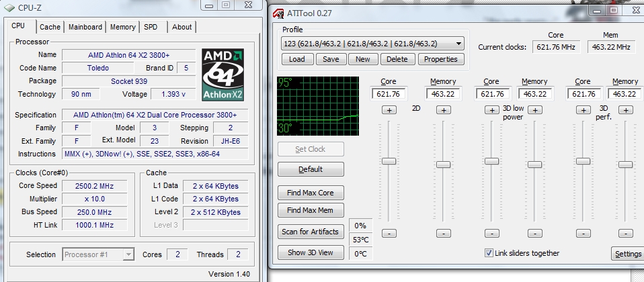The image size is (644, 282).
Task: Increase 2D Memory clock with plus button
Action: [444, 110]
